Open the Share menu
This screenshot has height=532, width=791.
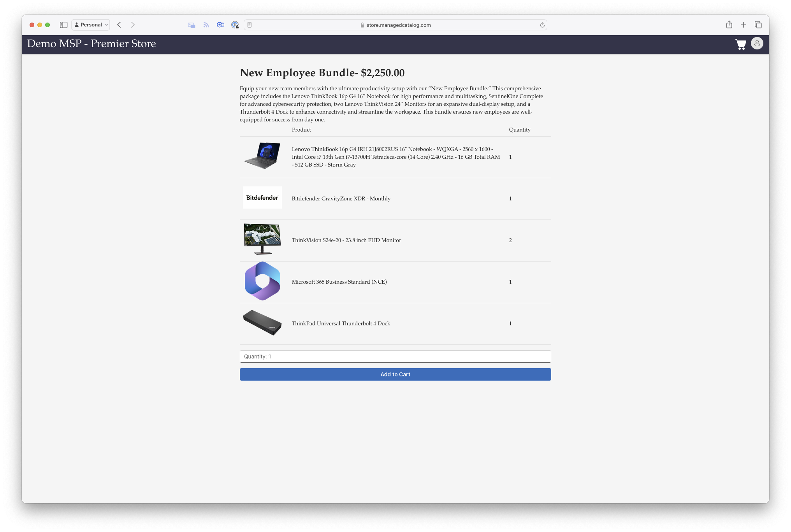pos(729,25)
